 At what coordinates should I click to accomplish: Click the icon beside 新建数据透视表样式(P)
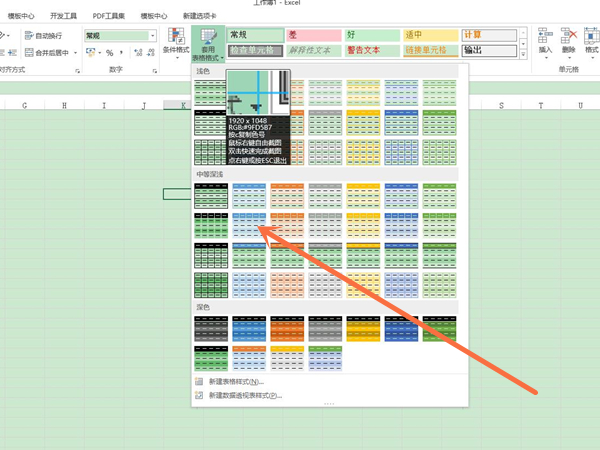tap(199, 395)
